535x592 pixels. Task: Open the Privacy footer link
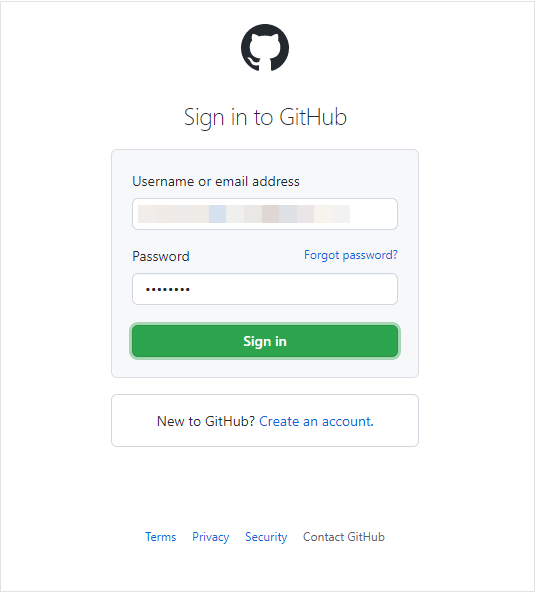pos(210,537)
